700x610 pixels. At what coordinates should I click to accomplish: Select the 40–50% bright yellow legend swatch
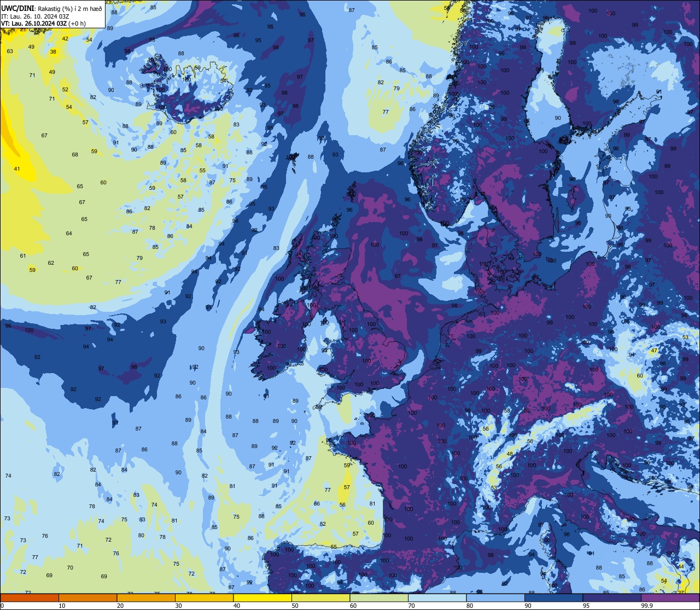tap(262, 597)
